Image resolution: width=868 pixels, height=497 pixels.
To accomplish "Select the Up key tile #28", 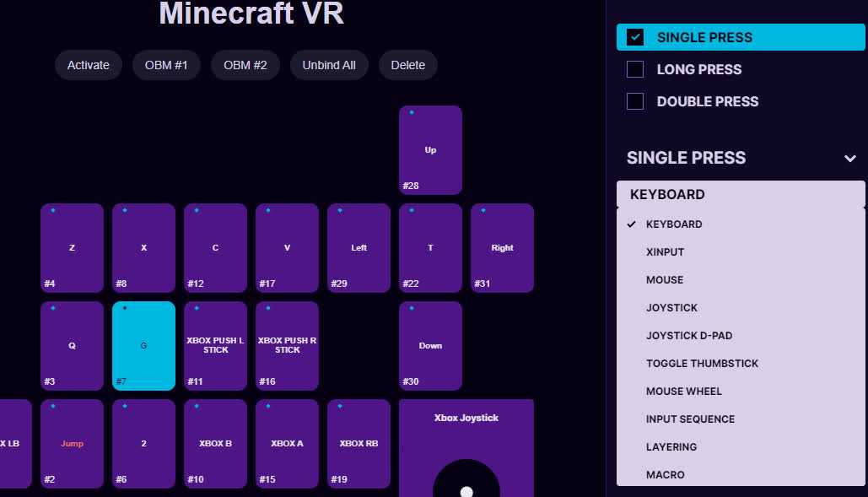I will [430, 150].
